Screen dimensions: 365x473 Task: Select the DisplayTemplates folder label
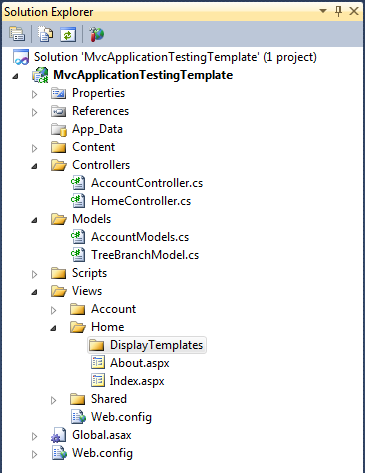click(156, 345)
